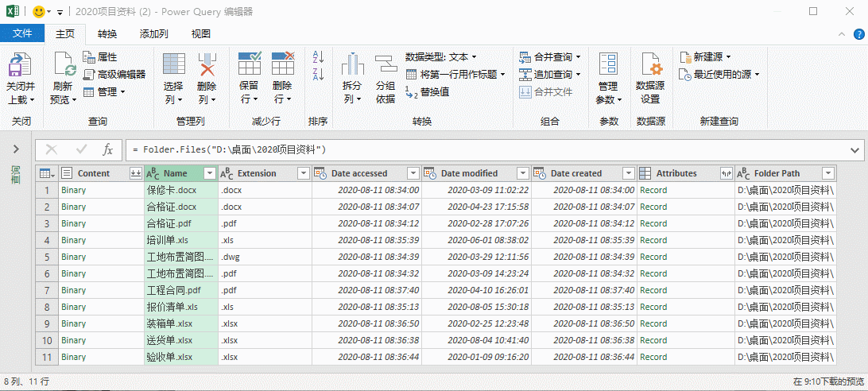Click the 选择列 choose columns icon
The height and width of the screenshot is (391, 868).
pyautogui.click(x=173, y=67)
